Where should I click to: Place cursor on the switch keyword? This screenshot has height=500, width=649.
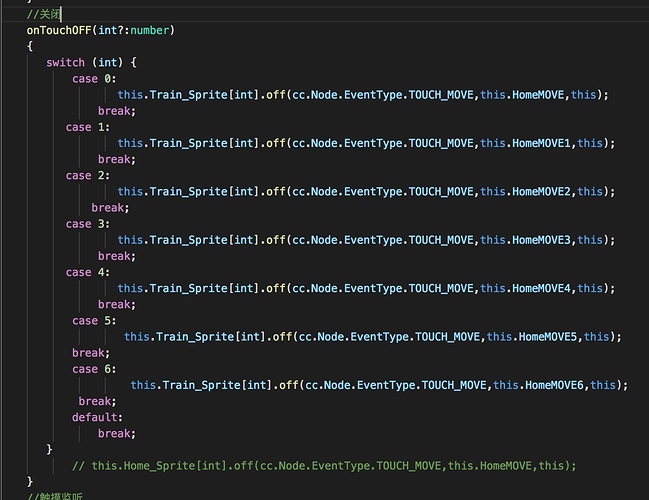[x=66, y=62]
